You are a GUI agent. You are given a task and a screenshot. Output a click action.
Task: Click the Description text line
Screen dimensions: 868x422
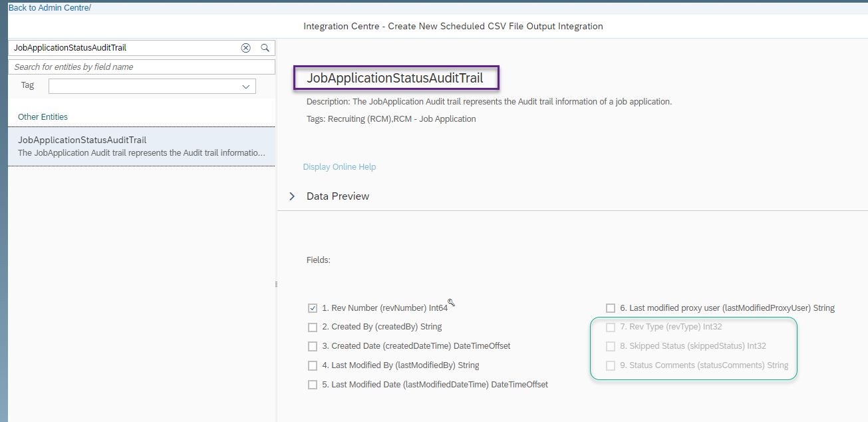489,102
